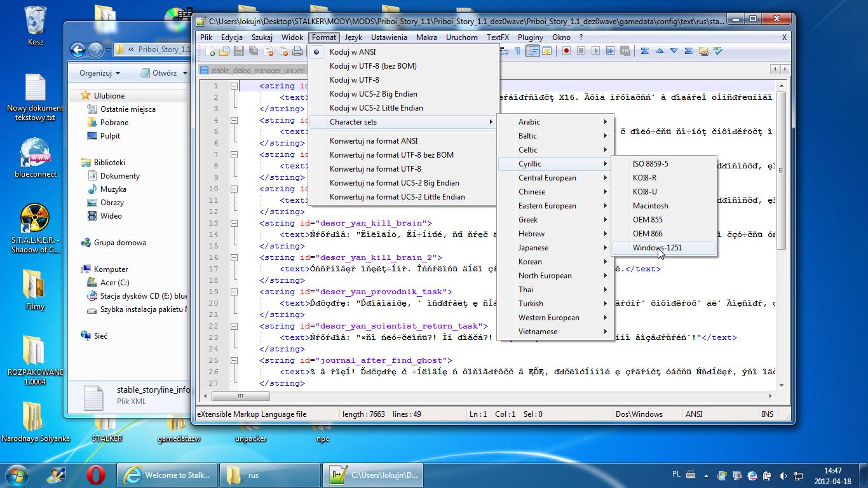Click the ABC spell check toolbar icon
Viewport: 868px width, 488px height.
(717, 51)
